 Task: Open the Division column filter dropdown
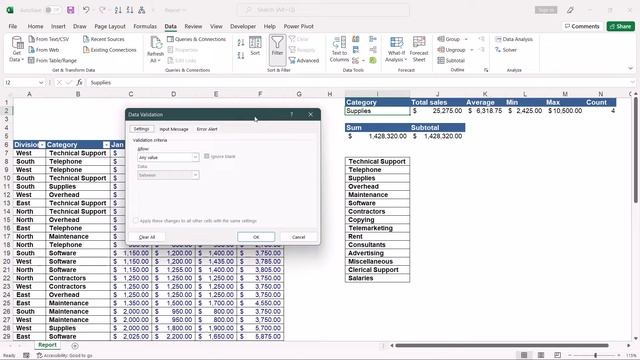coord(42,145)
